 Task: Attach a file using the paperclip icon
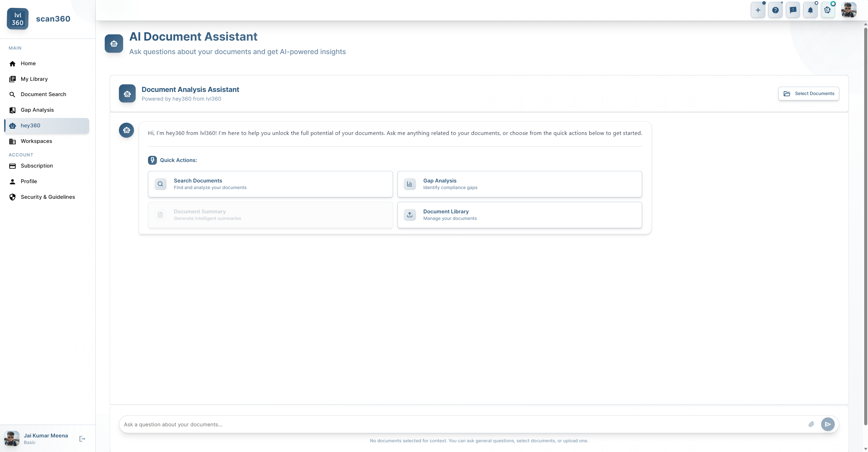tap(811, 424)
